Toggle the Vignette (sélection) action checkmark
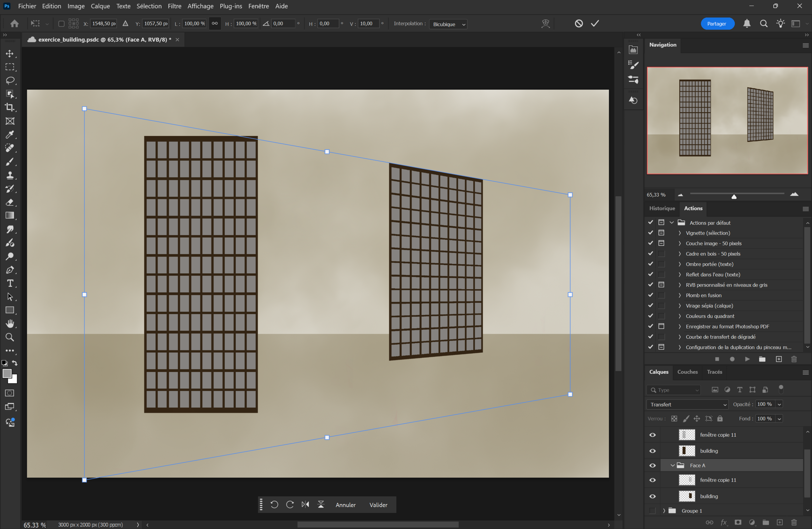The image size is (812, 529). [x=651, y=233]
